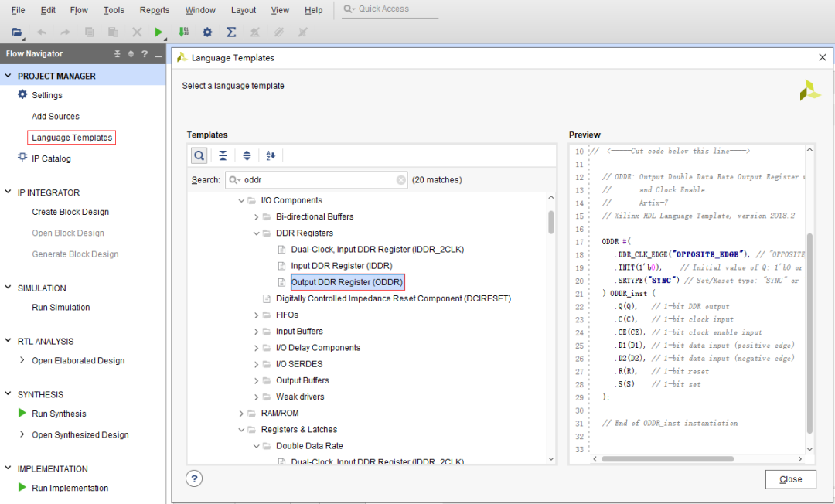The image size is (835, 504).
Task: Click the Generate Bitstream toolbar icon
Action: [183, 32]
